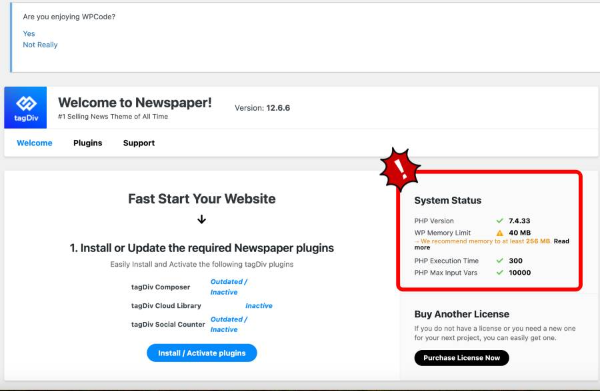Click the WP Memory Limit warning triangle
Viewport: 600px width, 391px height.
click(499, 233)
